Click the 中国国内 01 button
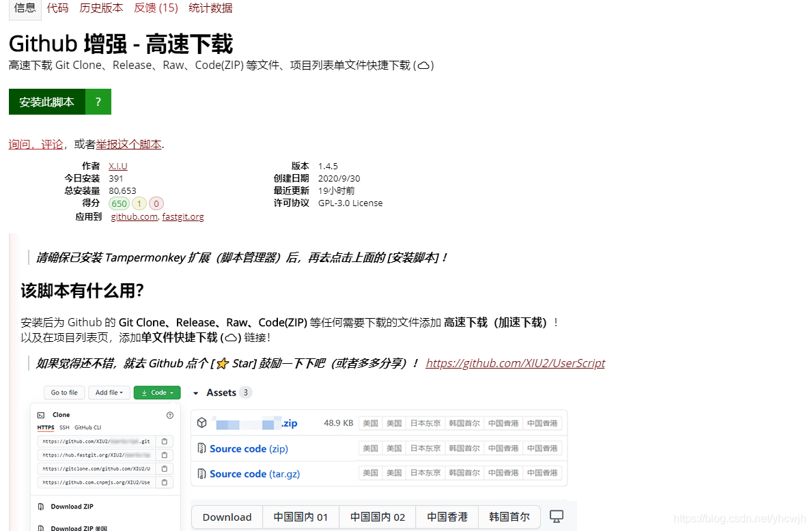Screen dimensions: 812x531 pyautogui.click(x=301, y=517)
